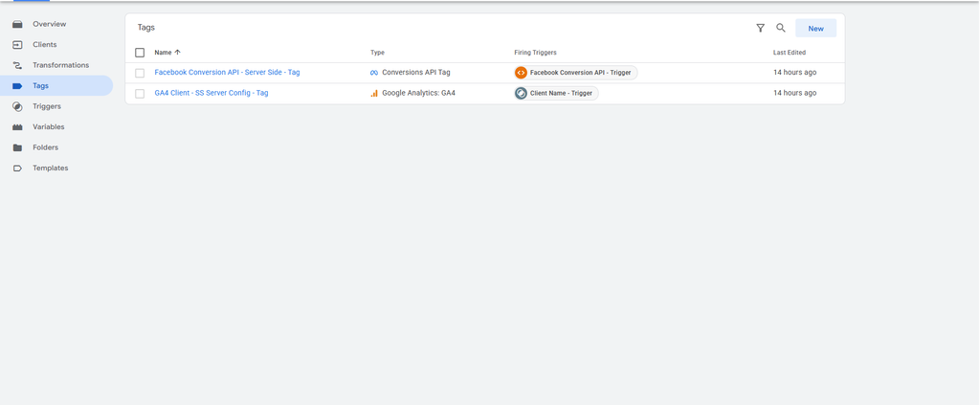Open the tags search magnifier icon
The width and height of the screenshot is (980, 405).
(x=781, y=28)
